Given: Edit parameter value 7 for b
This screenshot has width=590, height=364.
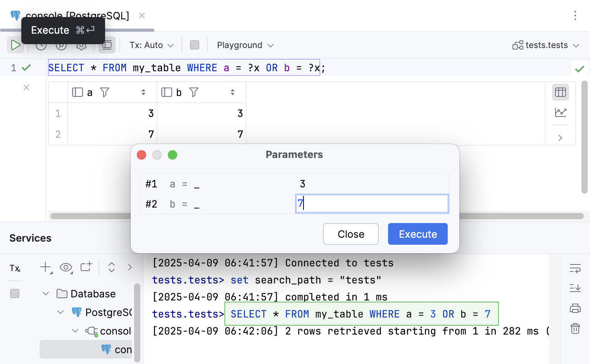Looking at the screenshot, I should click(x=372, y=203).
